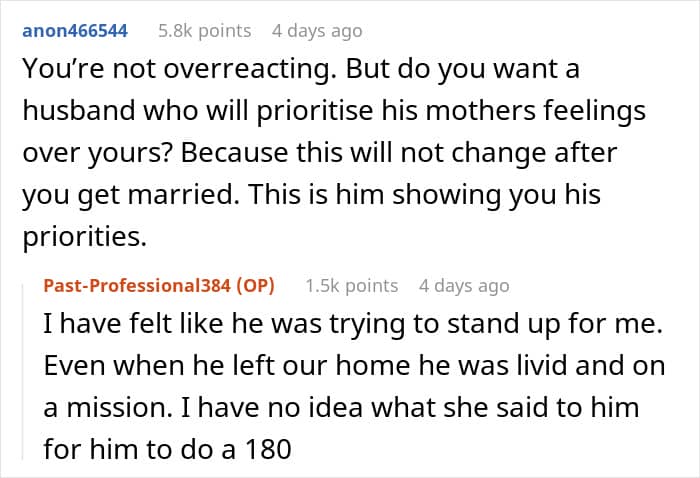Click the line starting 'a mission. I have'
Image resolution: width=700 pixels, height=478 pixels.
pyautogui.click(x=341, y=407)
